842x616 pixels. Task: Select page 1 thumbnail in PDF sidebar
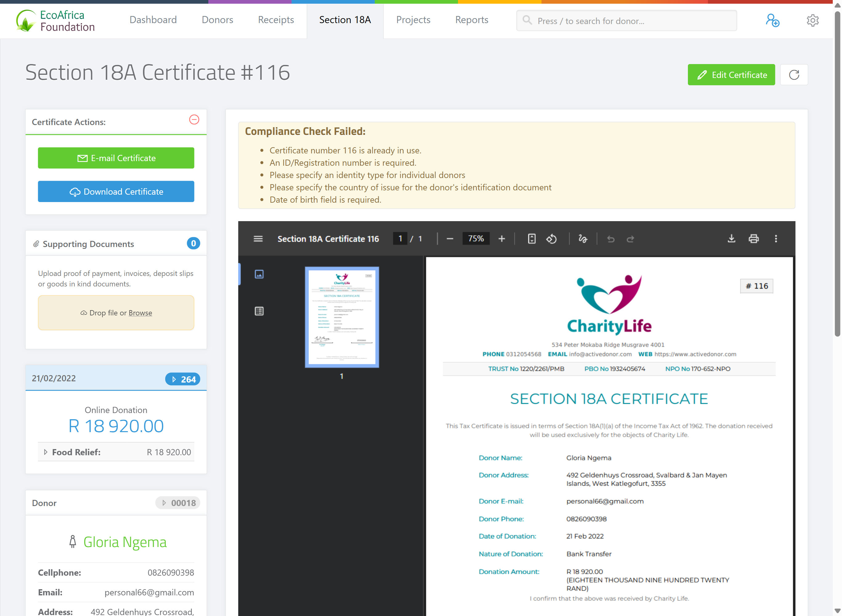342,317
